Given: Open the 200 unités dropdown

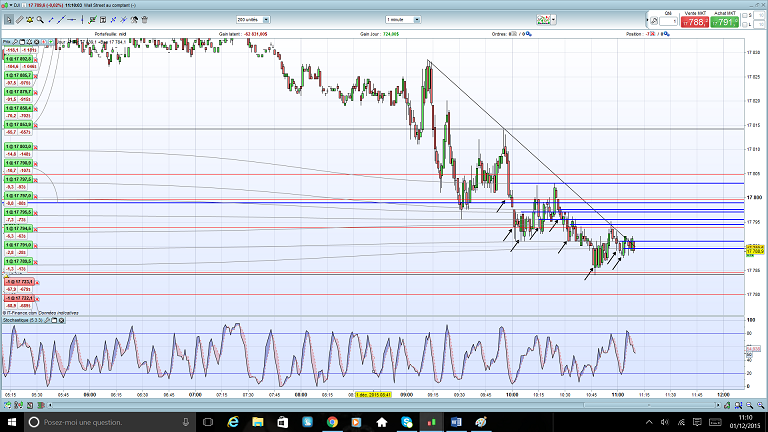Looking at the screenshot, I should [266, 20].
